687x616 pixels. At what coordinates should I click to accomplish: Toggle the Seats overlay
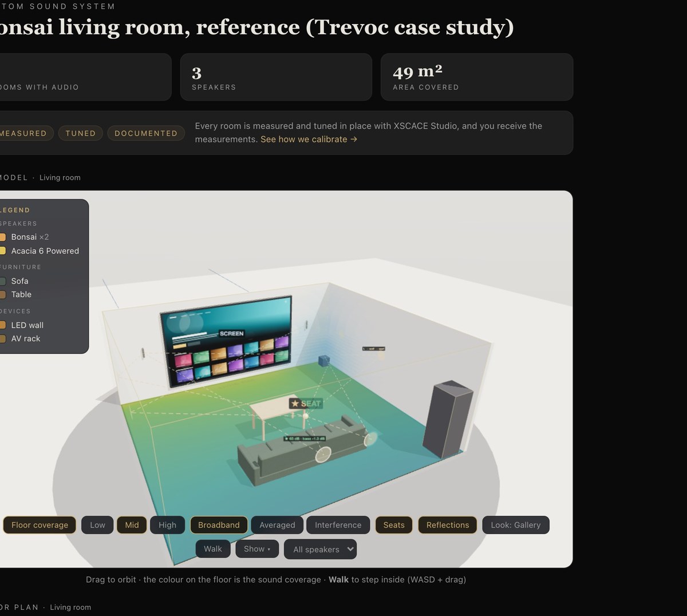click(x=394, y=525)
